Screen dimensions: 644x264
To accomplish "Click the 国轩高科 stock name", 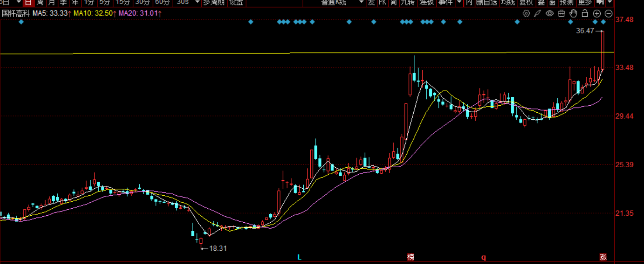I will point(16,13).
